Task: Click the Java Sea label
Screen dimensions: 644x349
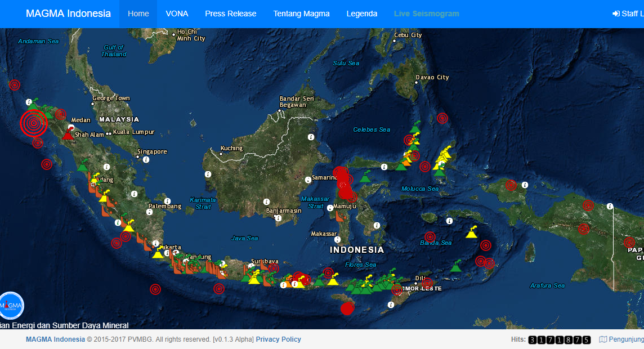Action: tap(244, 238)
